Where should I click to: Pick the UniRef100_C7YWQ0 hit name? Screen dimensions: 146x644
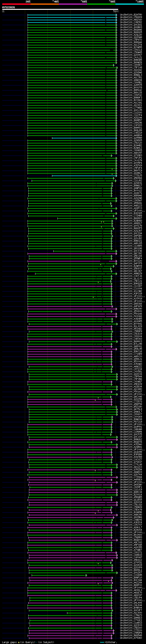[x=131, y=108]
